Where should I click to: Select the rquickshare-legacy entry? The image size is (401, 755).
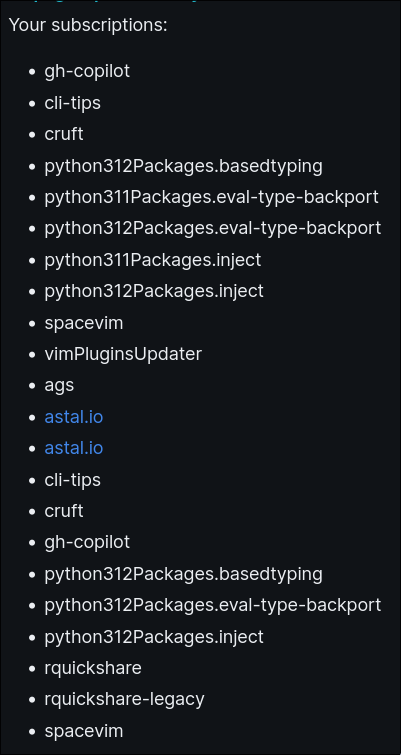pos(125,699)
